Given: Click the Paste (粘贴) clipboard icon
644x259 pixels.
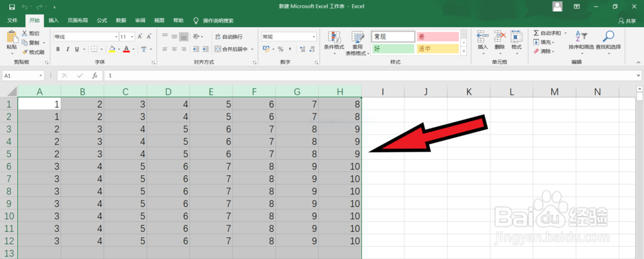Looking at the screenshot, I should click(x=12, y=37).
